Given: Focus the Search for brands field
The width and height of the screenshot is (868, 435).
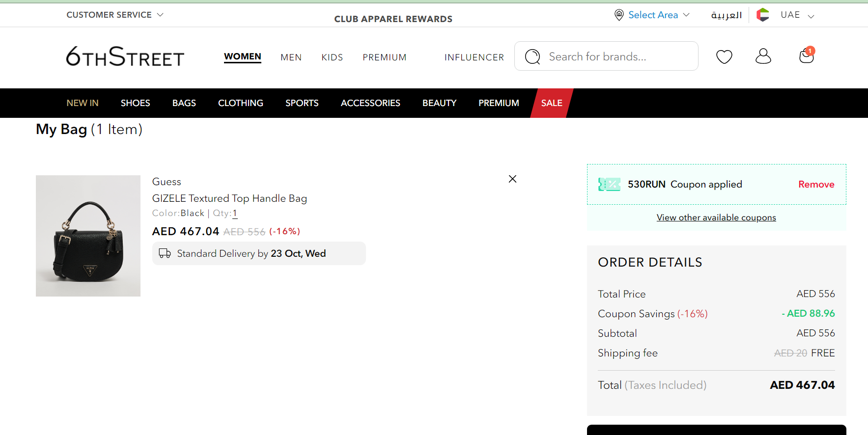Looking at the screenshot, I should tap(606, 56).
